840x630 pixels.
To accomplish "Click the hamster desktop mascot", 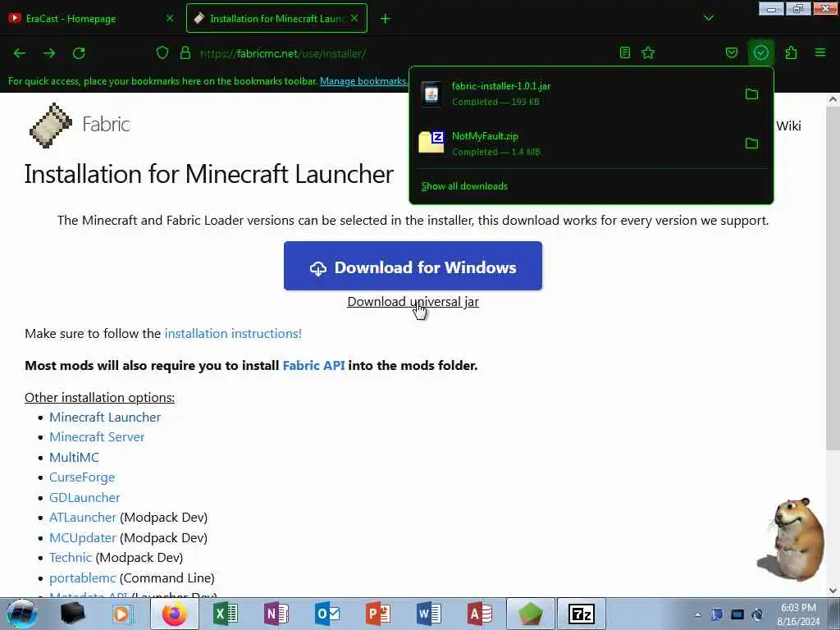I will click(x=792, y=538).
